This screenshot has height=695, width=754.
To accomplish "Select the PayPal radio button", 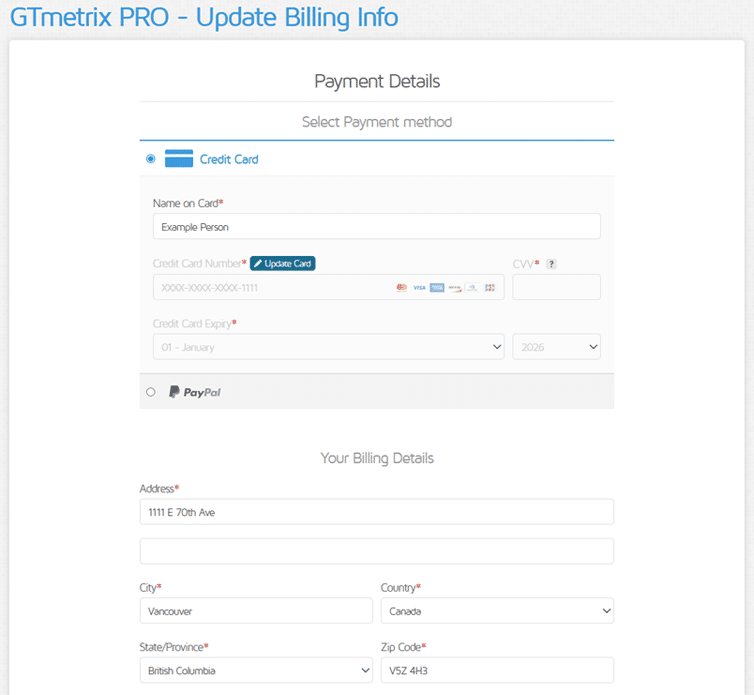I will click(151, 392).
